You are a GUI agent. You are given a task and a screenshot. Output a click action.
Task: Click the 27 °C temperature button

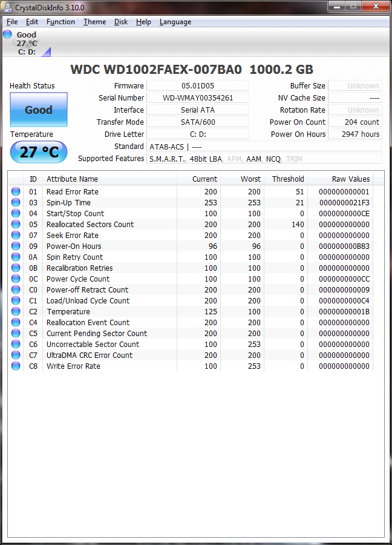coord(39,152)
